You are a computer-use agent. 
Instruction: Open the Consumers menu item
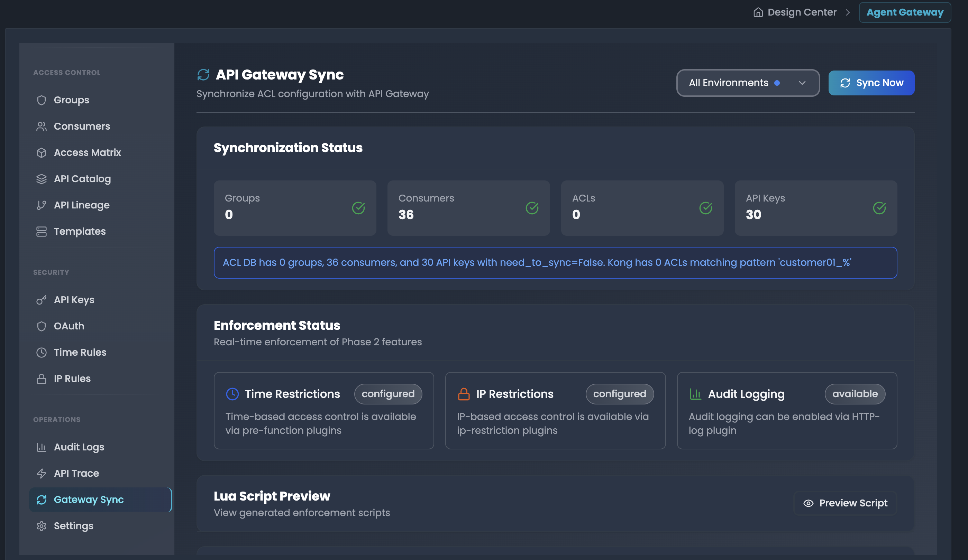pos(100,126)
